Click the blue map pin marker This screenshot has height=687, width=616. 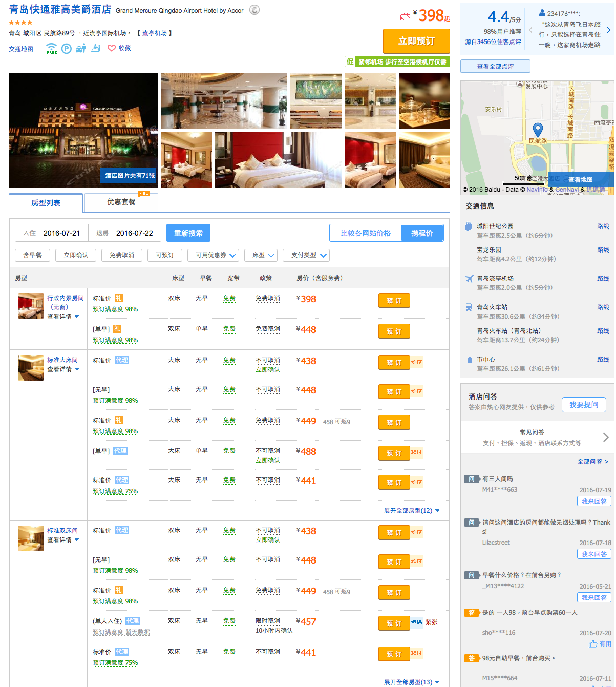click(538, 130)
